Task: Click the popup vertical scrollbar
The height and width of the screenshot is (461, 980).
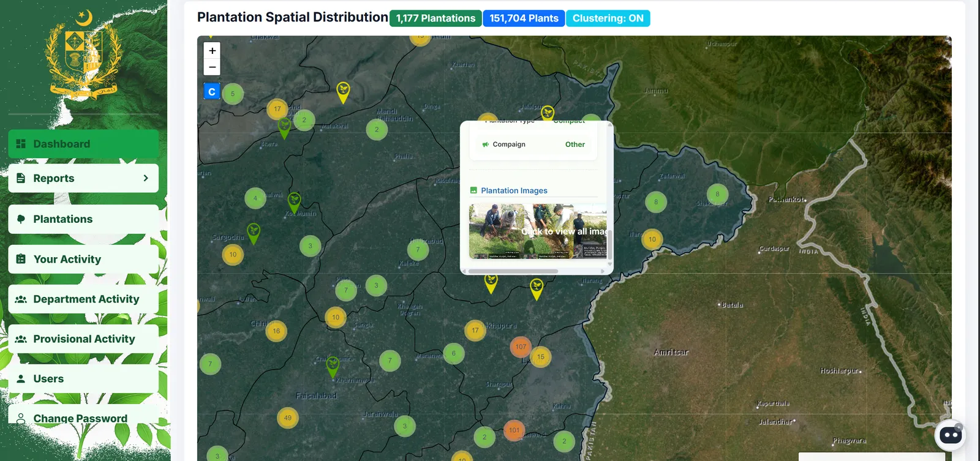Action: tap(610, 245)
